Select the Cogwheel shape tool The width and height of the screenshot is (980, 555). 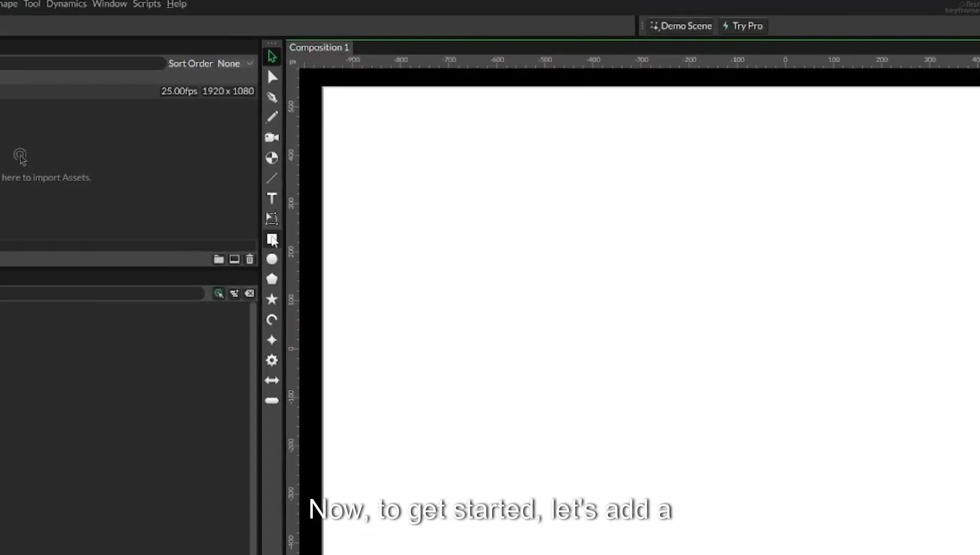click(x=272, y=360)
